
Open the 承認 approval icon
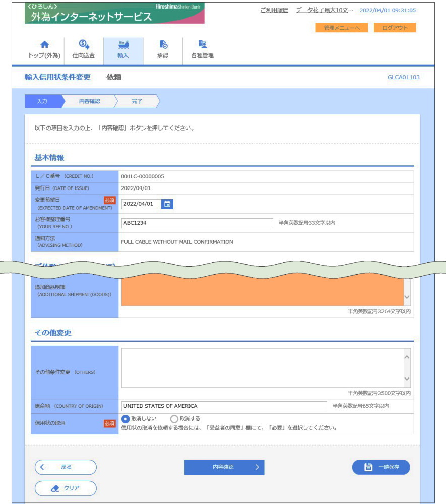[x=163, y=45]
